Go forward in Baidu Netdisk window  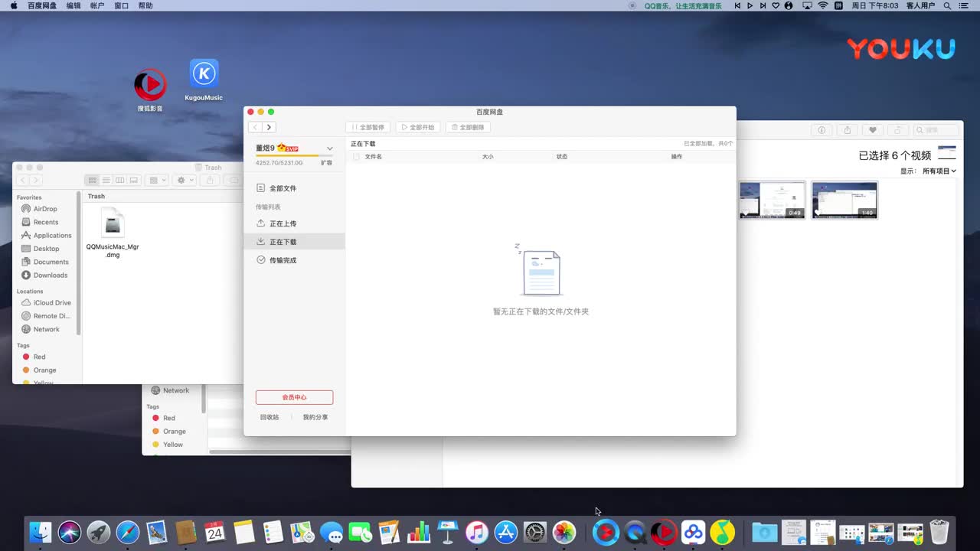pyautogui.click(x=269, y=127)
